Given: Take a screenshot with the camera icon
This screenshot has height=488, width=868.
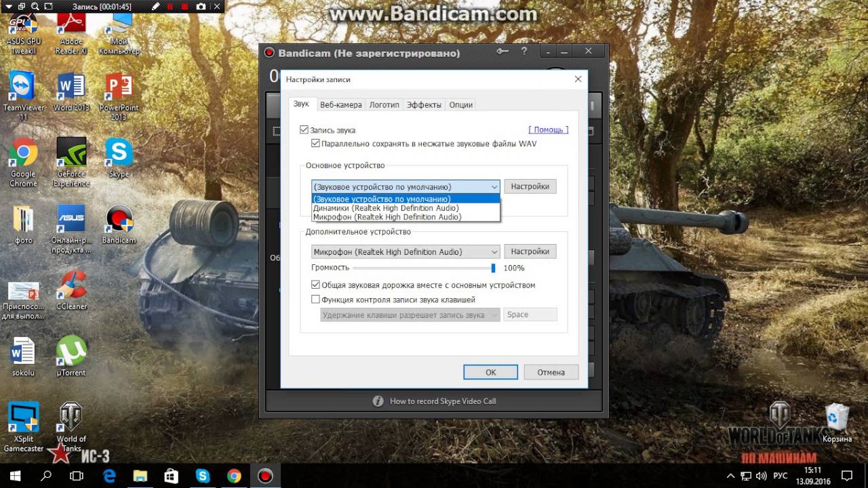Looking at the screenshot, I should pos(201,6).
